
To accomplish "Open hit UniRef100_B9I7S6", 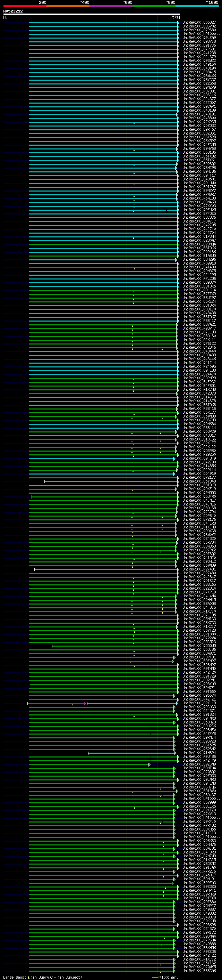I will (199, 45).
